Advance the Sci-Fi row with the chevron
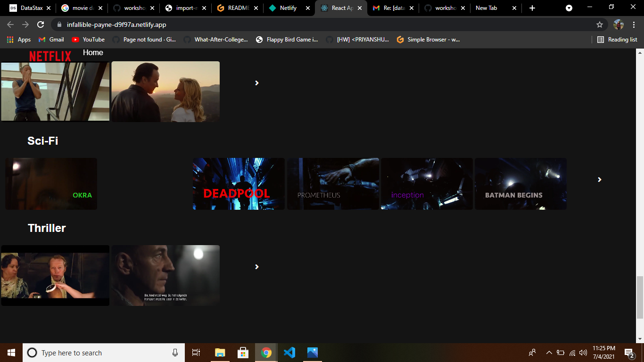Screen dimensions: 644x362 point(599,180)
